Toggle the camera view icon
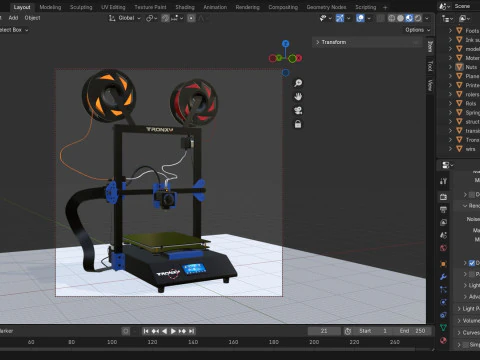Viewport: 480px width, 360px height. pos(298,110)
